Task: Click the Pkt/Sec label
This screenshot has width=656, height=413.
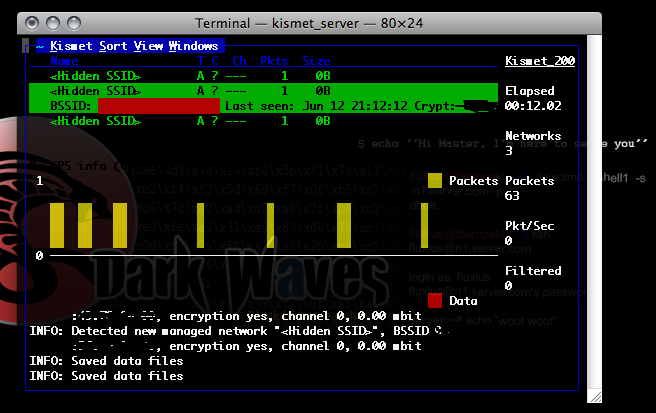Action: click(x=529, y=226)
